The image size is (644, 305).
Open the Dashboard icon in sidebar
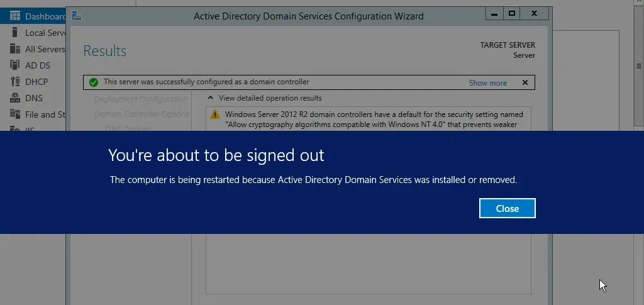[15, 16]
